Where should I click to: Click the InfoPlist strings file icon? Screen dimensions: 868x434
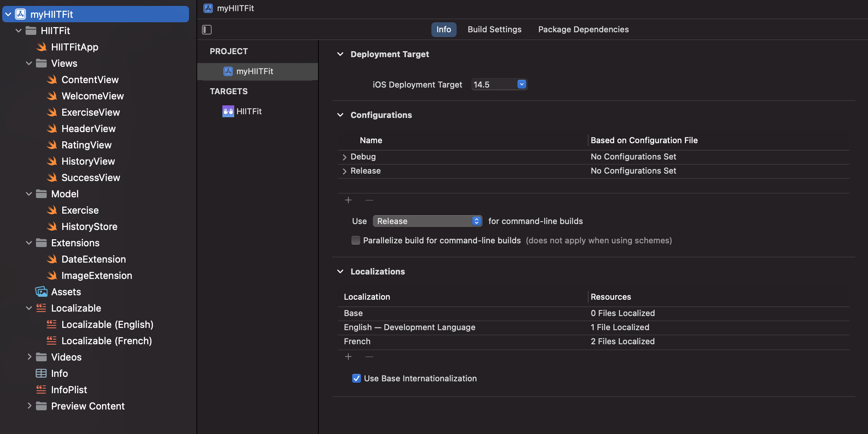[41, 390]
